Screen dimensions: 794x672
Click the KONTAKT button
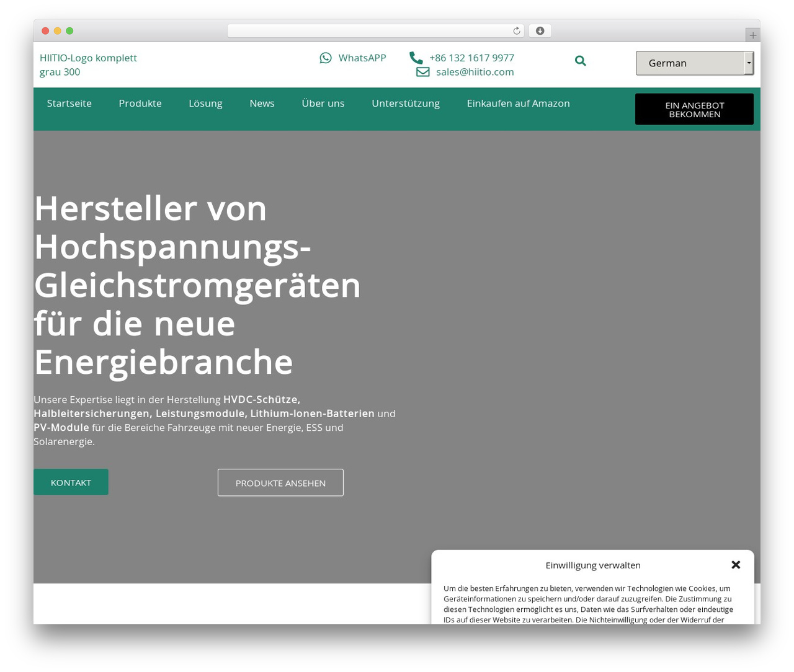click(71, 482)
